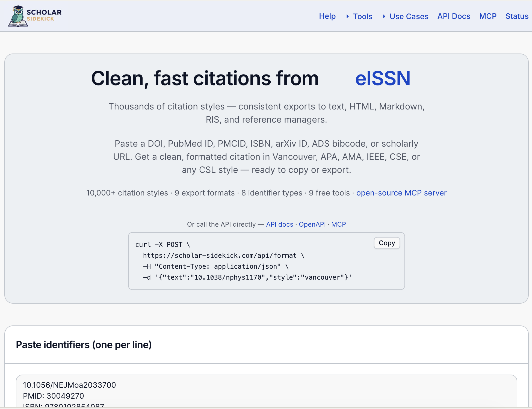
Task: Click the 'Paste identifiers (one per line)' heading
Action: (84, 345)
